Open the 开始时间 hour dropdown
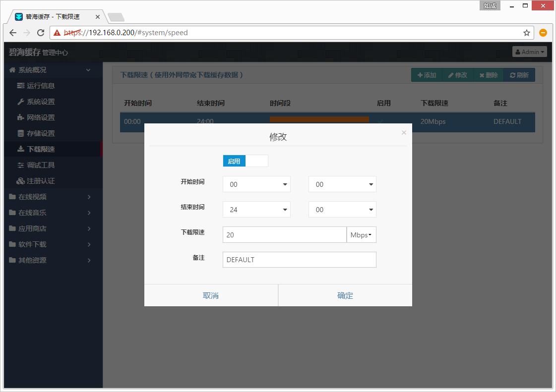The width and height of the screenshot is (556, 392). coord(256,184)
